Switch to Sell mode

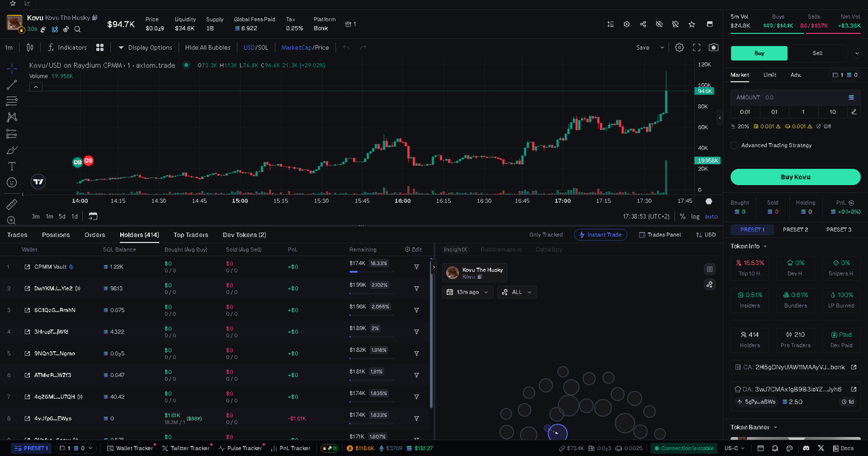point(817,53)
